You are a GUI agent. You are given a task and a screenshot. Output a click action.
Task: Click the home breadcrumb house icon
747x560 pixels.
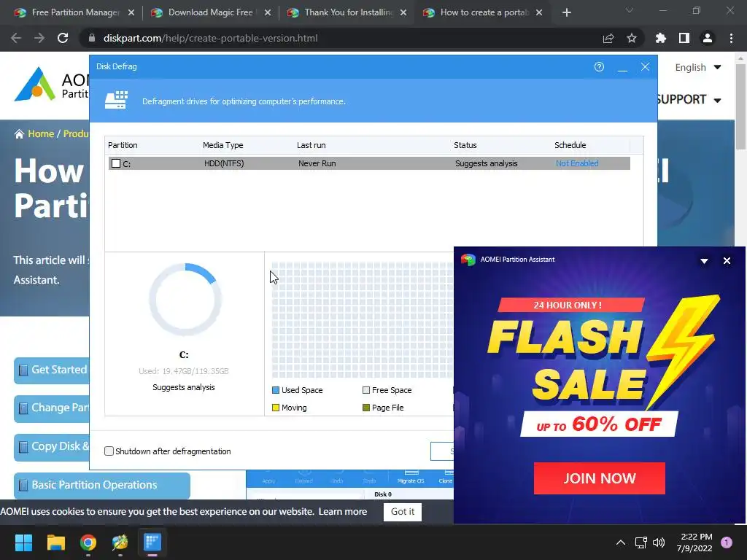pos(19,134)
